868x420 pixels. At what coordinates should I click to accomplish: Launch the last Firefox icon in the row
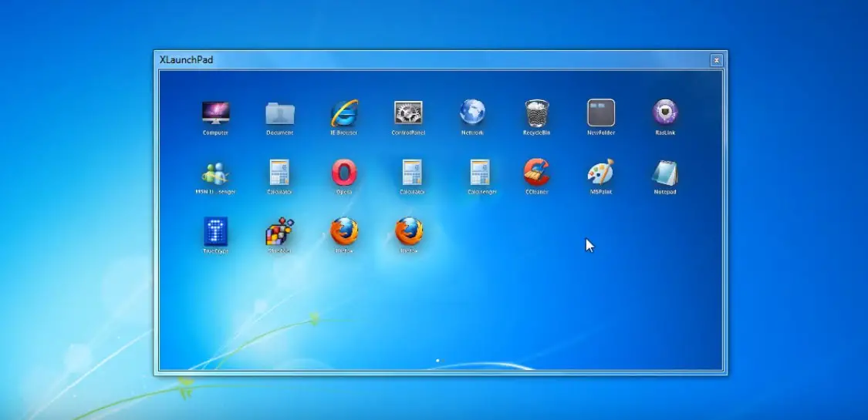[409, 231]
